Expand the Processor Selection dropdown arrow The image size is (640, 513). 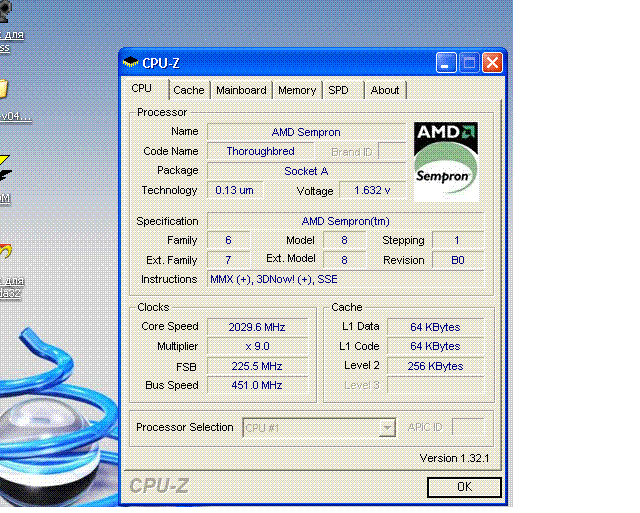pos(387,428)
